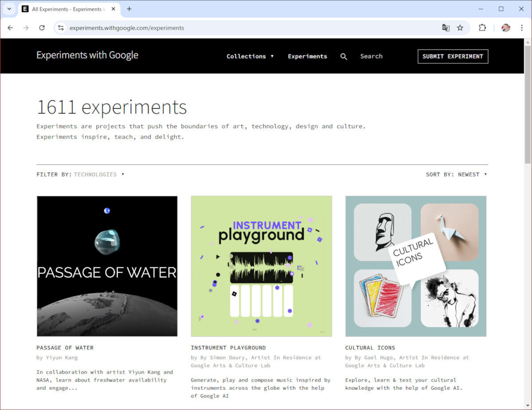Reload the page with refresh icon

42,28
